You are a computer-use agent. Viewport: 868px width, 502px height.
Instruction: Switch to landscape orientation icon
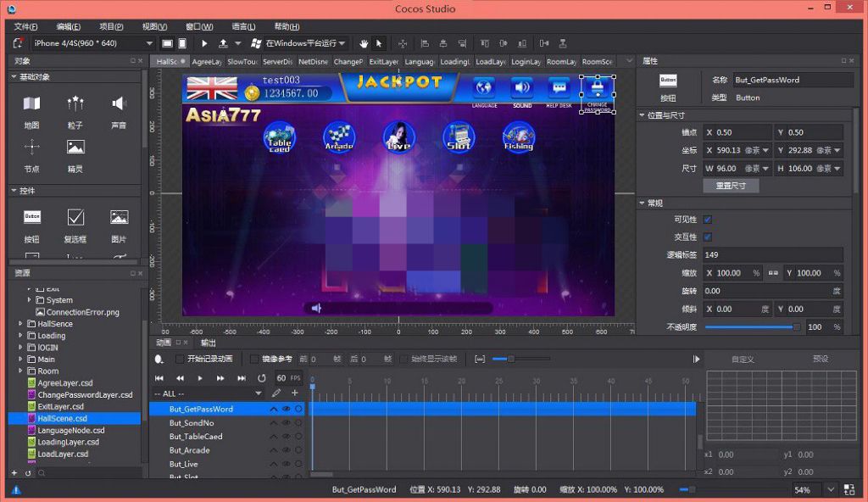[167, 43]
